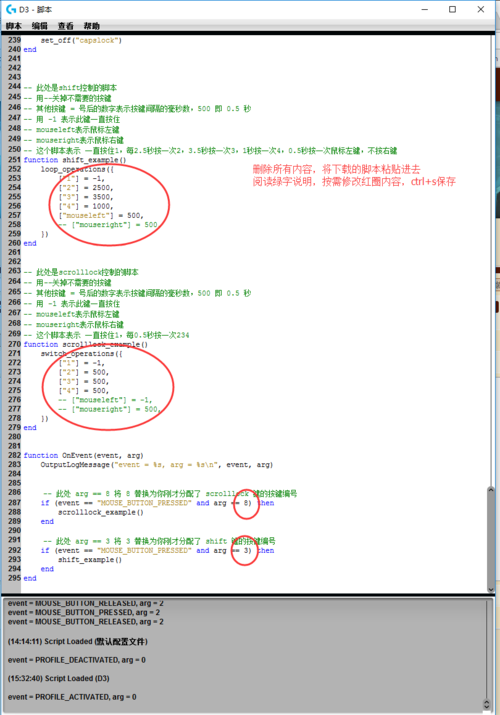Maximize the D3 script window
The image size is (500, 715).
(x=452, y=9)
